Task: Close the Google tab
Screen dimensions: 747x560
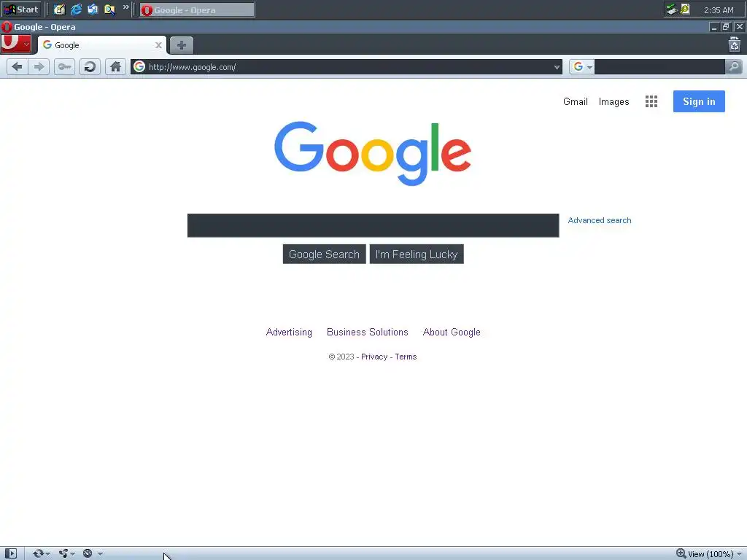Action: coord(158,45)
